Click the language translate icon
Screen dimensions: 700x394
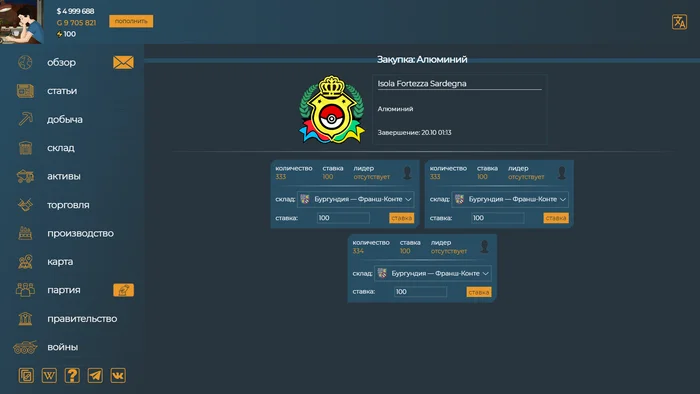(679, 22)
